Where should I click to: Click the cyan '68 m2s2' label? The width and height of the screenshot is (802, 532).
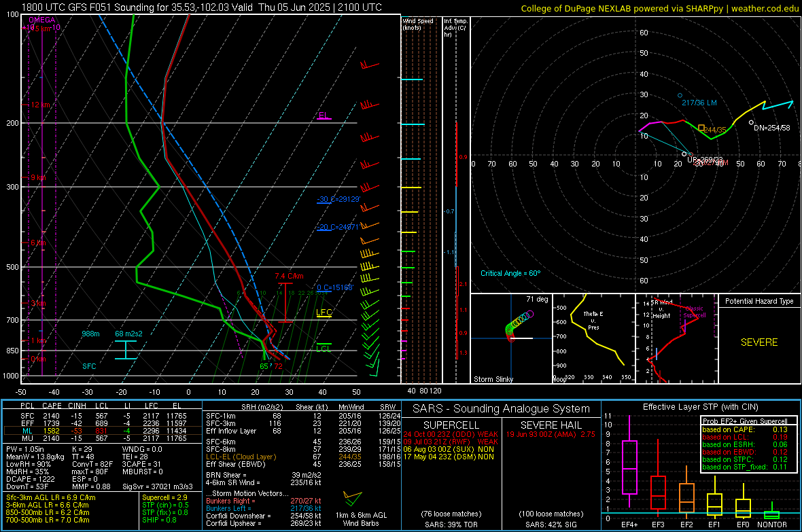tap(129, 334)
